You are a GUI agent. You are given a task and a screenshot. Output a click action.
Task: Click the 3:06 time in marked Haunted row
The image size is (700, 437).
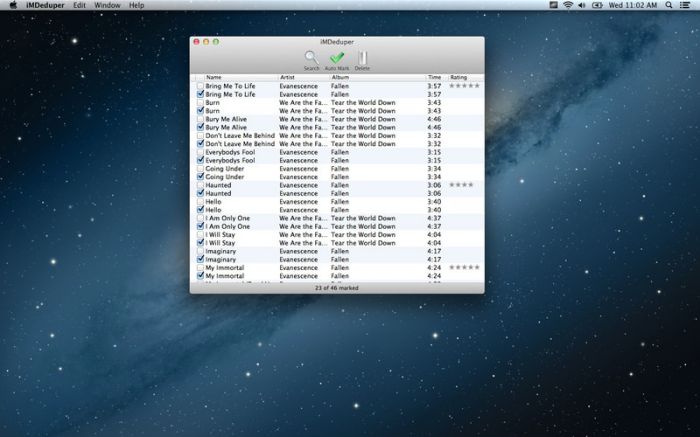(434, 193)
